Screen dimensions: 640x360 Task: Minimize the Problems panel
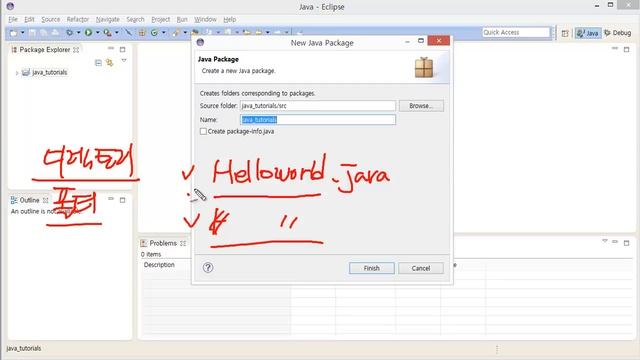[x=615, y=242]
